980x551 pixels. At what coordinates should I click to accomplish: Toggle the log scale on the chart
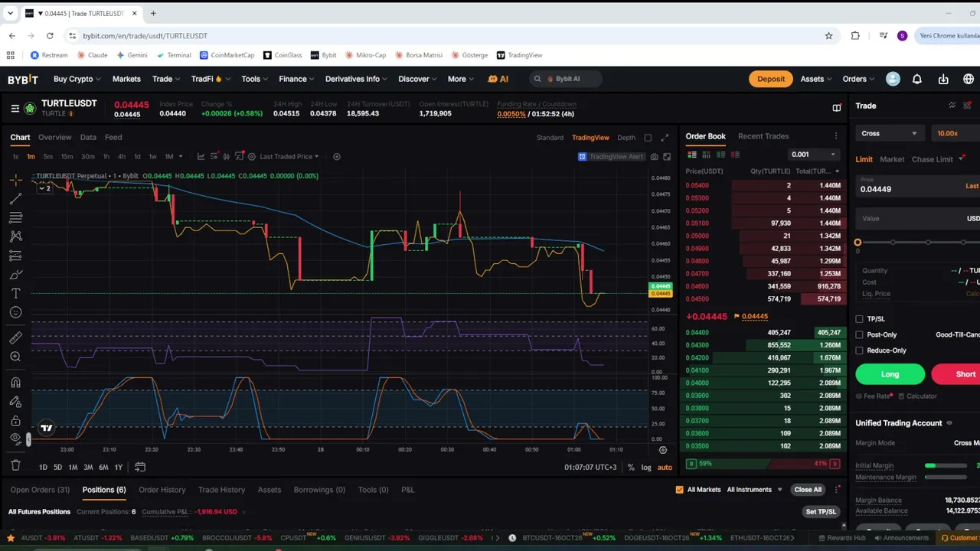[x=646, y=468]
